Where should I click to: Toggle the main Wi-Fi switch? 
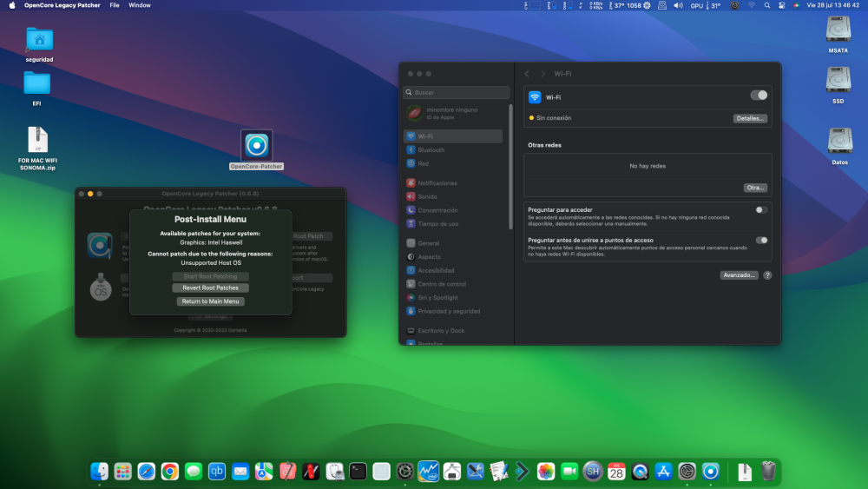(759, 96)
